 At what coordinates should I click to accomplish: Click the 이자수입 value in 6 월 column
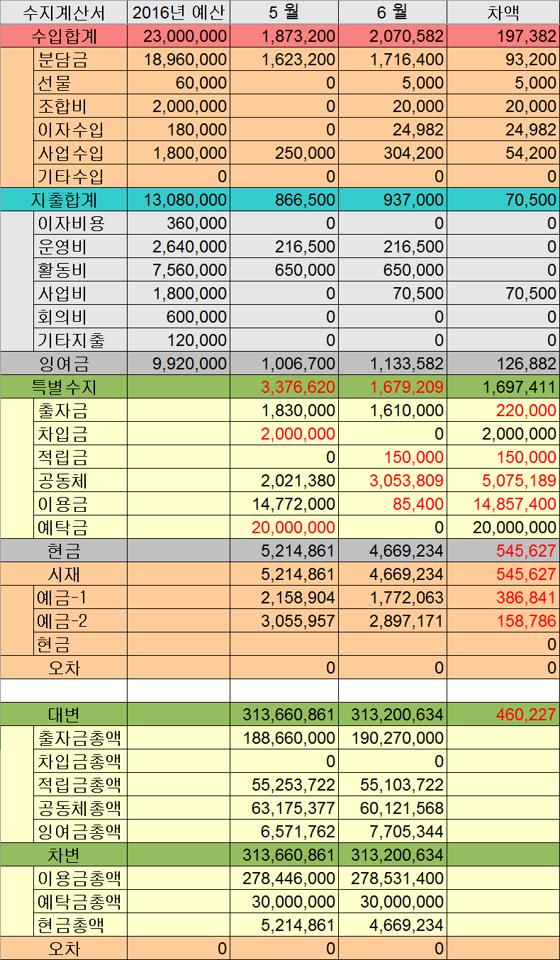[x=393, y=130]
